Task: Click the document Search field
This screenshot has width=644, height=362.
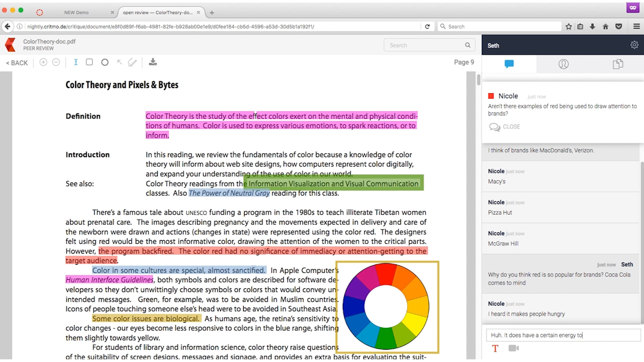Action: pos(427,45)
